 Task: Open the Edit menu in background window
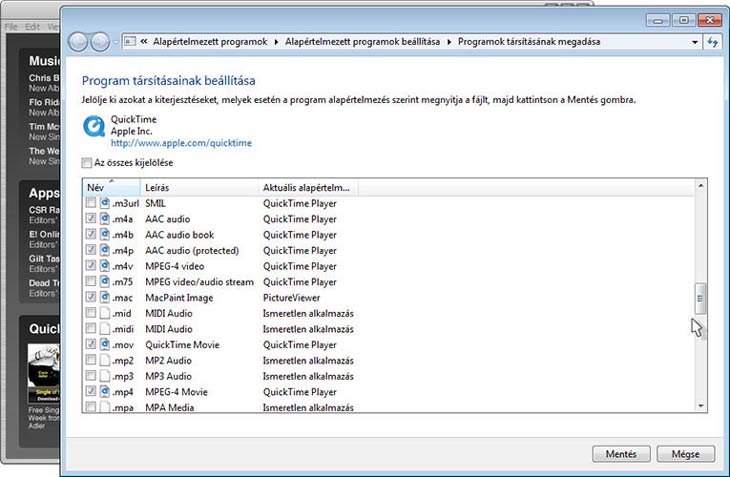coord(34,25)
